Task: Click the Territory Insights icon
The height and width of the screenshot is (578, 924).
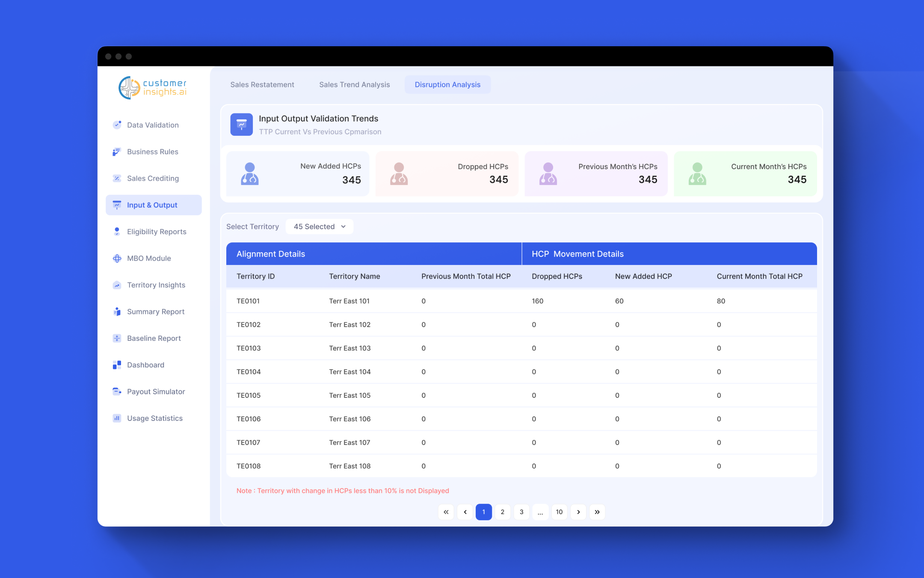Action: click(x=117, y=285)
